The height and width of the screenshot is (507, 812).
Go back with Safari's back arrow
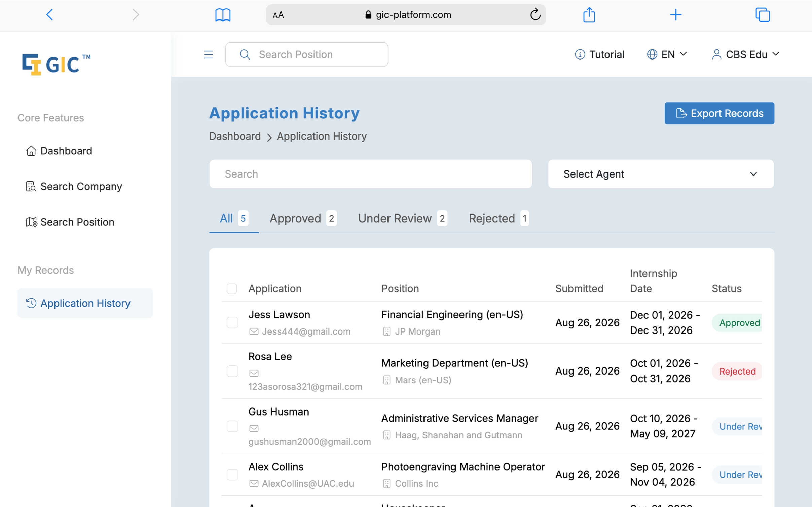(50, 15)
